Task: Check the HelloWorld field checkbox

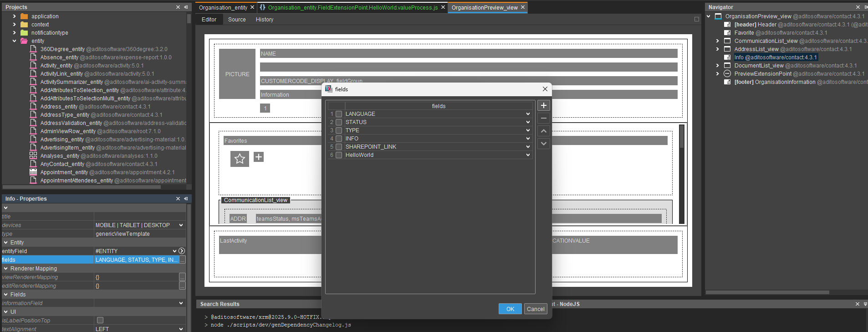Action: coord(339,155)
